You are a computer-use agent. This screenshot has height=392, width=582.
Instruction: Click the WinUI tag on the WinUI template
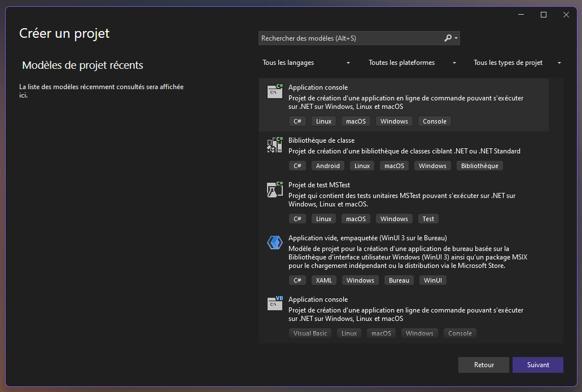click(x=432, y=280)
